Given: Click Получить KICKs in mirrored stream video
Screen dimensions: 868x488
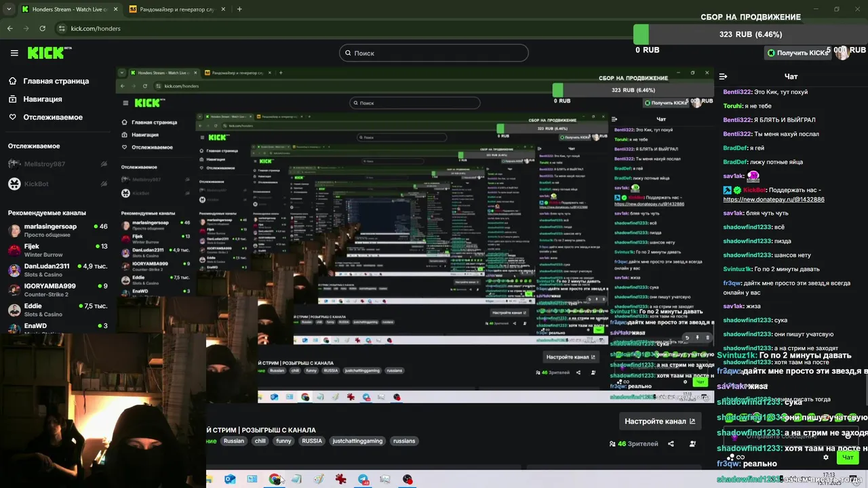Looking at the screenshot, I should 665,103.
